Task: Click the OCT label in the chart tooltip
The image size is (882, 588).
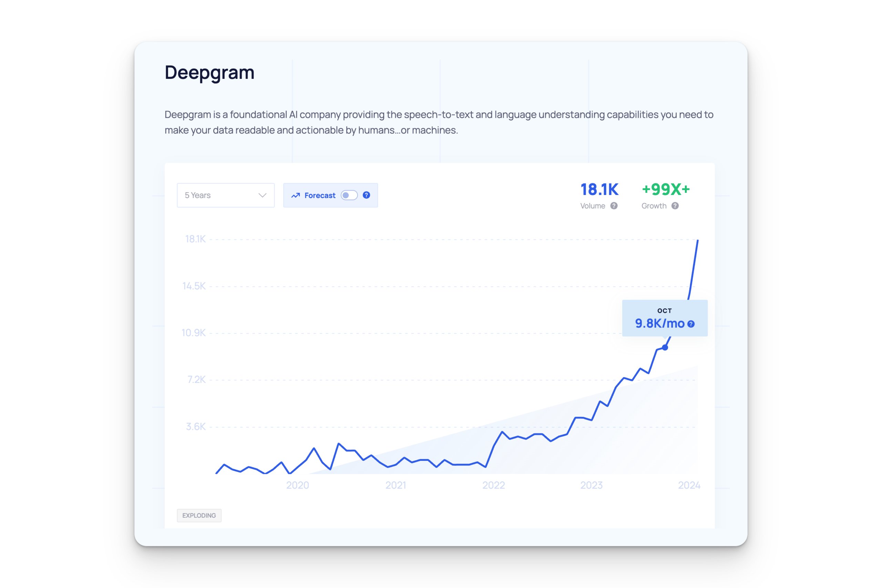Action: [x=665, y=310]
